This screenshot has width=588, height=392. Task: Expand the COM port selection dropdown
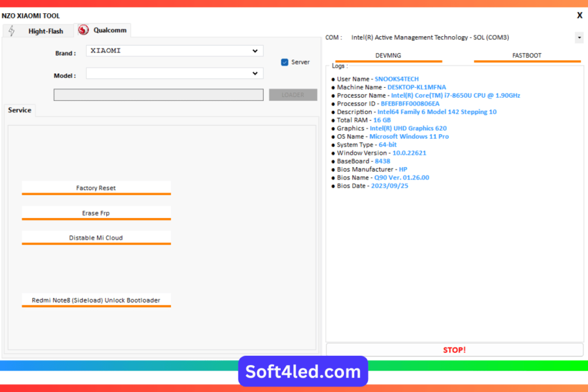click(x=578, y=38)
